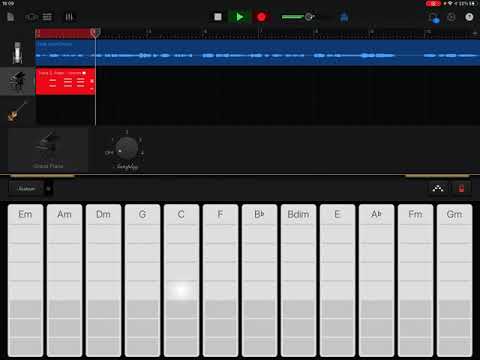
Task: Play the F chord strip
Action: 220,280
